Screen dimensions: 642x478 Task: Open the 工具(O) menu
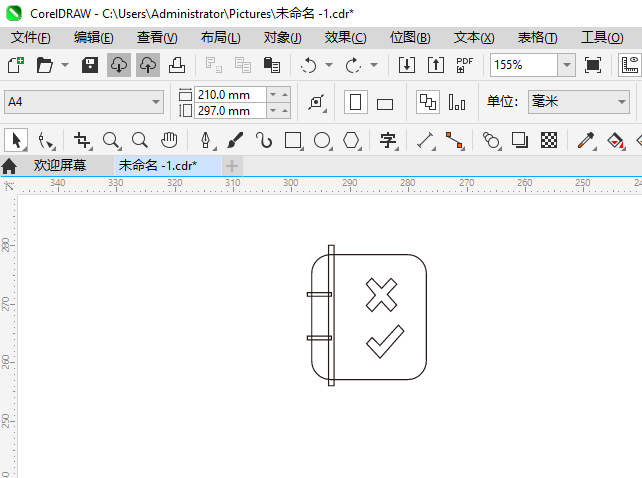[x=602, y=38]
